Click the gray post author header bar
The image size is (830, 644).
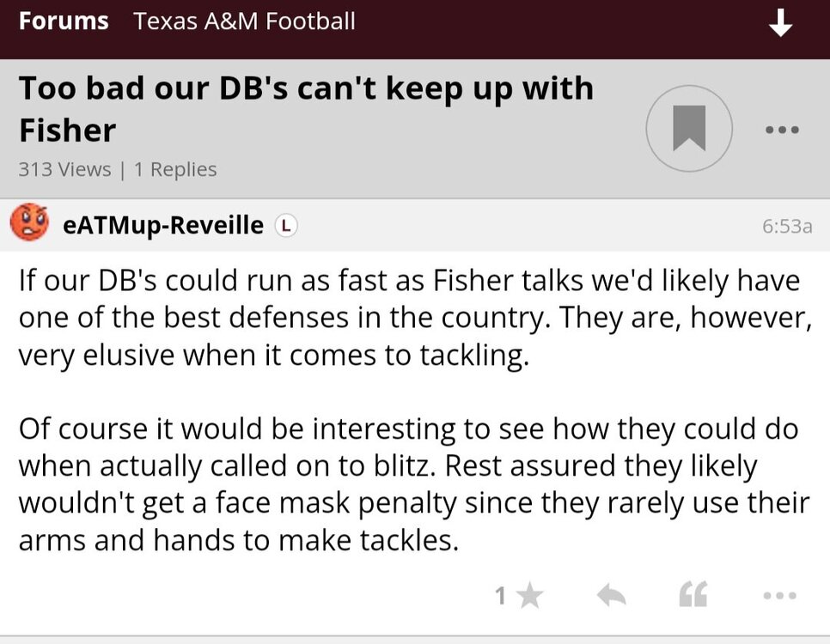(516, 225)
